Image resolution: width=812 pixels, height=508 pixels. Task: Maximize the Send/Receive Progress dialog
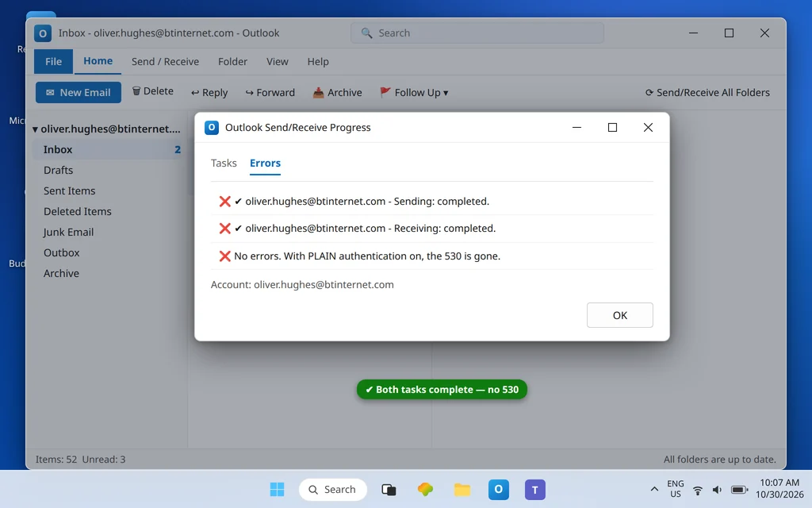tap(612, 128)
